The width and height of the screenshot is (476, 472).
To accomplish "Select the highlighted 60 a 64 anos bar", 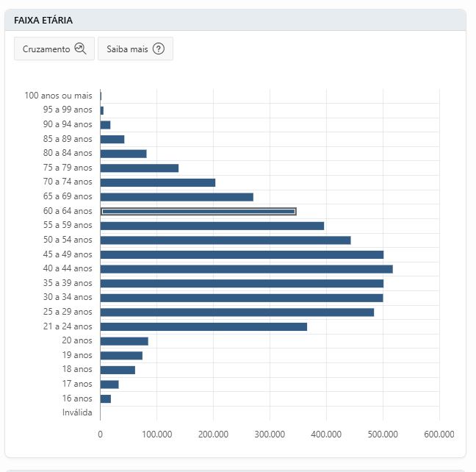I will pos(198,211).
